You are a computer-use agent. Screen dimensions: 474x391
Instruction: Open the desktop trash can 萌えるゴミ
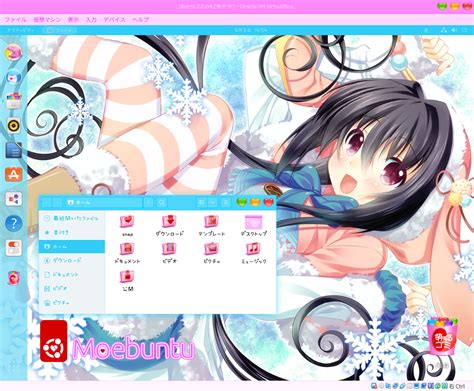443,336
